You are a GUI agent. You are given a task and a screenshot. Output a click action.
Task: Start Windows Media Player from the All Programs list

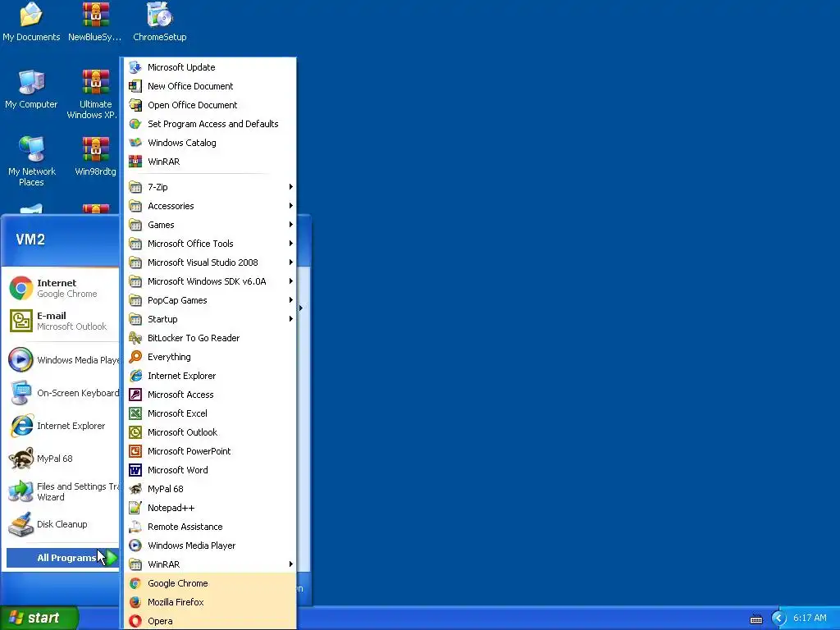[209, 546]
